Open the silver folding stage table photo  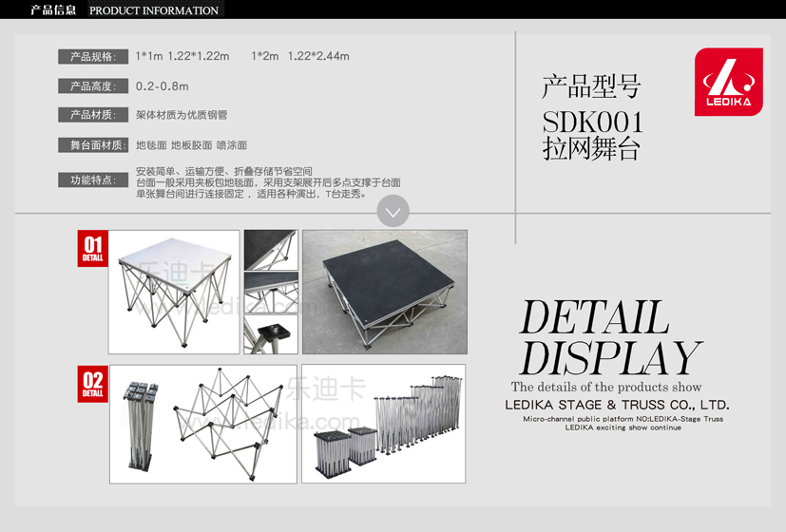click(174, 292)
